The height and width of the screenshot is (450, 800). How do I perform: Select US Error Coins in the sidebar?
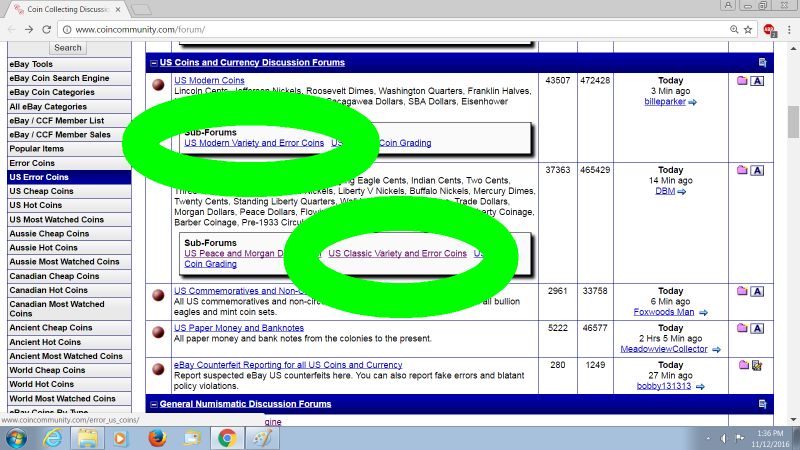pyautogui.click(x=69, y=177)
